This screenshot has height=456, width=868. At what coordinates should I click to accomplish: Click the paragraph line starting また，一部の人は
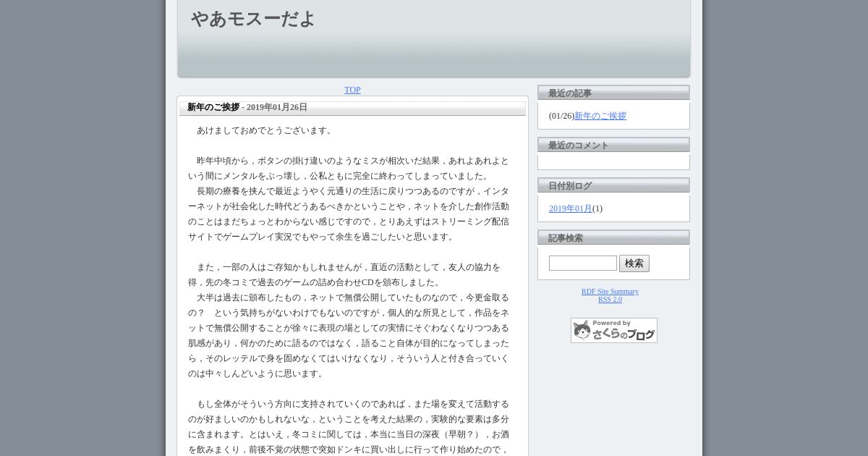(349, 267)
